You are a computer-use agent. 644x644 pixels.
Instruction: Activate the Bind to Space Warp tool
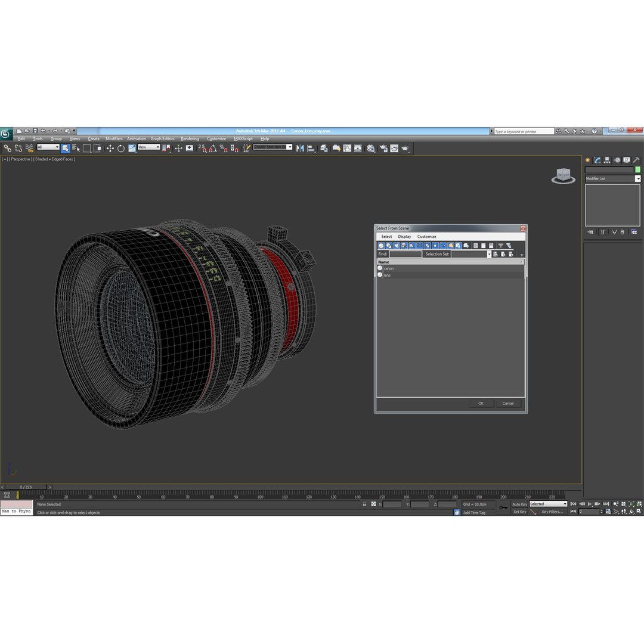point(29,148)
